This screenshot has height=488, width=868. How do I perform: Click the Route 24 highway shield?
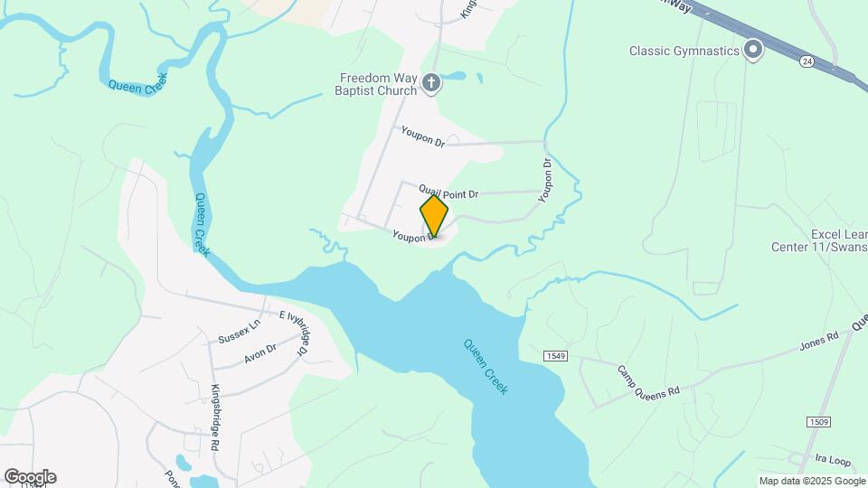[807, 61]
